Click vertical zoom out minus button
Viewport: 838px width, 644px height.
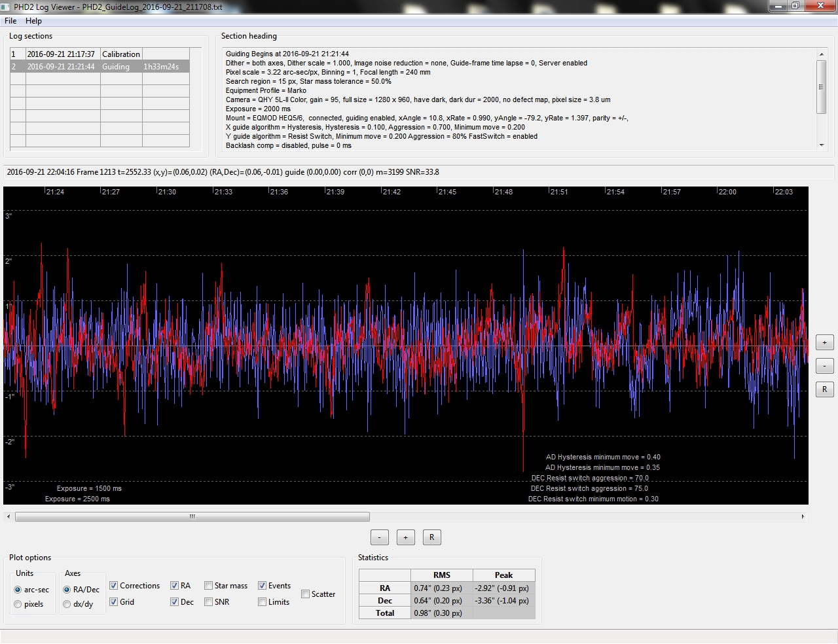tap(824, 366)
